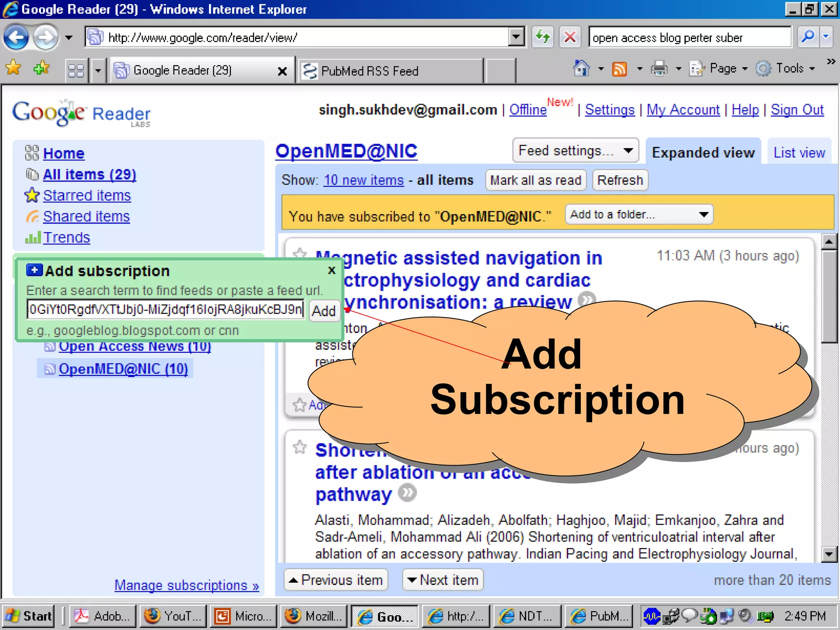The height and width of the screenshot is (630, 840).
Task: Open the Open Access News (10) feed
Action: 135,347
